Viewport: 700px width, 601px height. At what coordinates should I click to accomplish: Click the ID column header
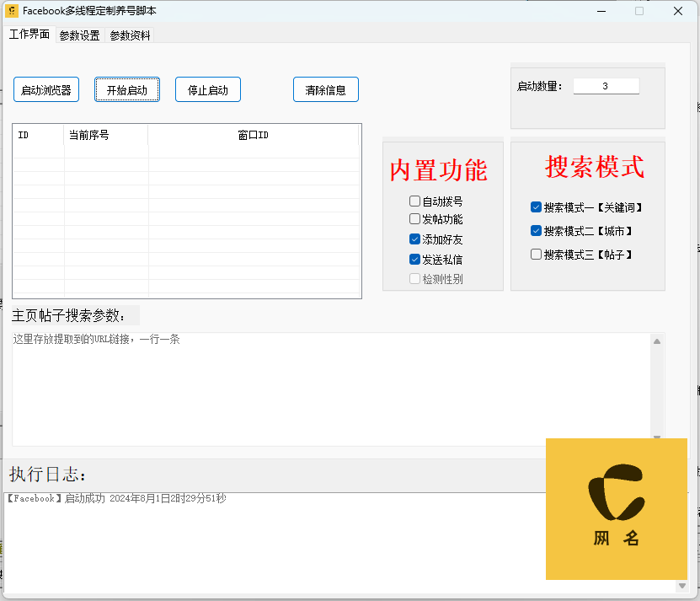point(39,135)
